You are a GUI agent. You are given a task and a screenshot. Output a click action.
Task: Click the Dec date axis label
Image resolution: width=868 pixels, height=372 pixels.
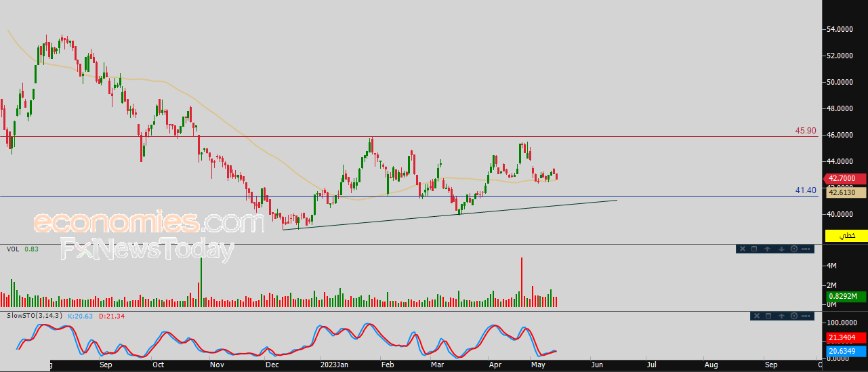tap(272, 365)
